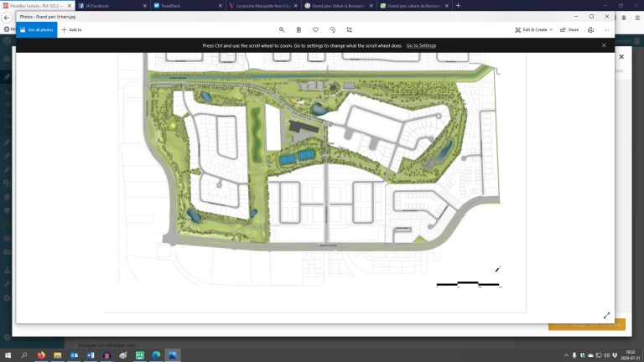This screenshot has height=362, width=644.
Task: Dismiss the scroll wheel zoom notification
Action: [x=603, y=45]
